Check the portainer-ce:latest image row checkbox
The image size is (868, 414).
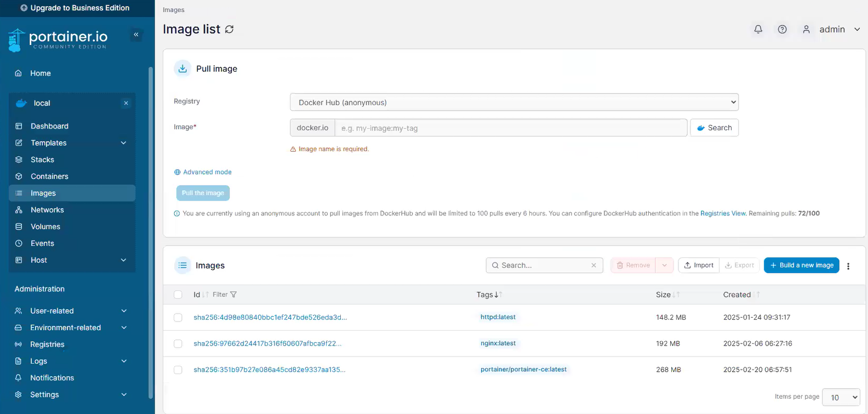(178, 370)
